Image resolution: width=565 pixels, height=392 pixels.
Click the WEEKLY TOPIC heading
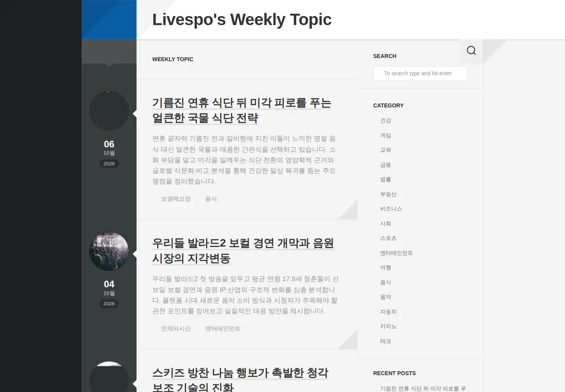[173, 59]
